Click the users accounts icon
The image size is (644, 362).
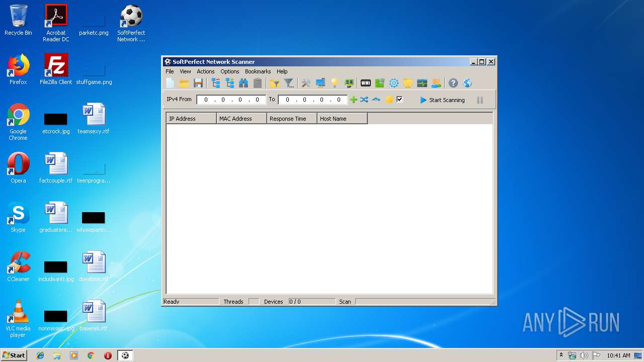(436, 83)
